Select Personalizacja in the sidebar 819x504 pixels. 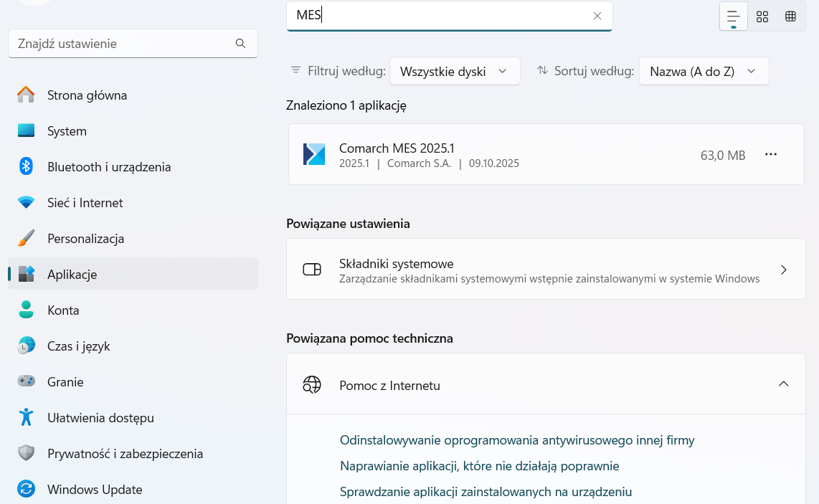[x=85, y=239]
